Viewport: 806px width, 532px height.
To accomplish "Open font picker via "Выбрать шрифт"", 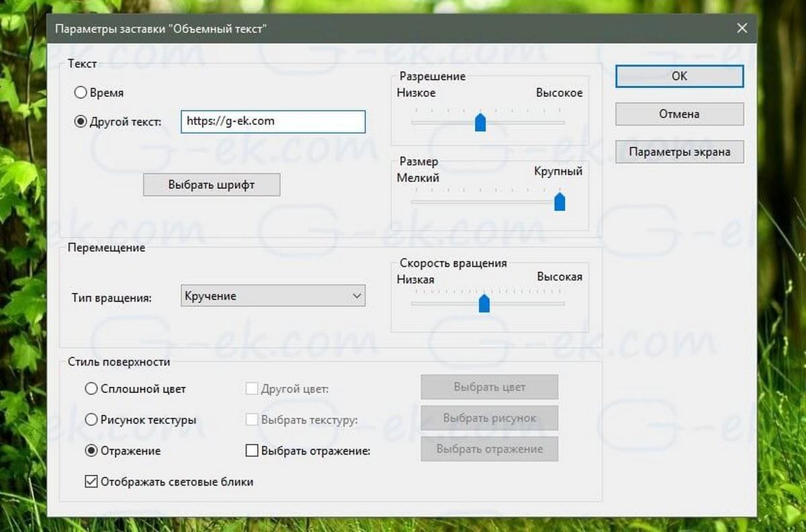I will coord(212,185).
